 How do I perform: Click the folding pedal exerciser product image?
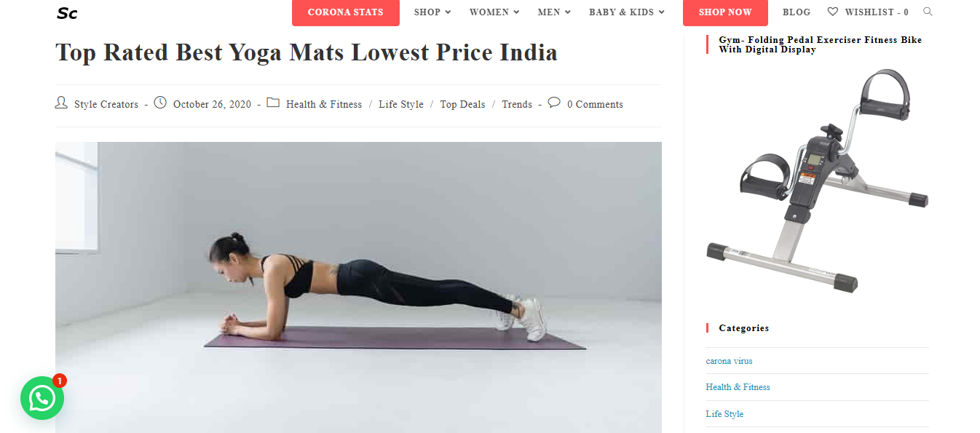[818, 181]
